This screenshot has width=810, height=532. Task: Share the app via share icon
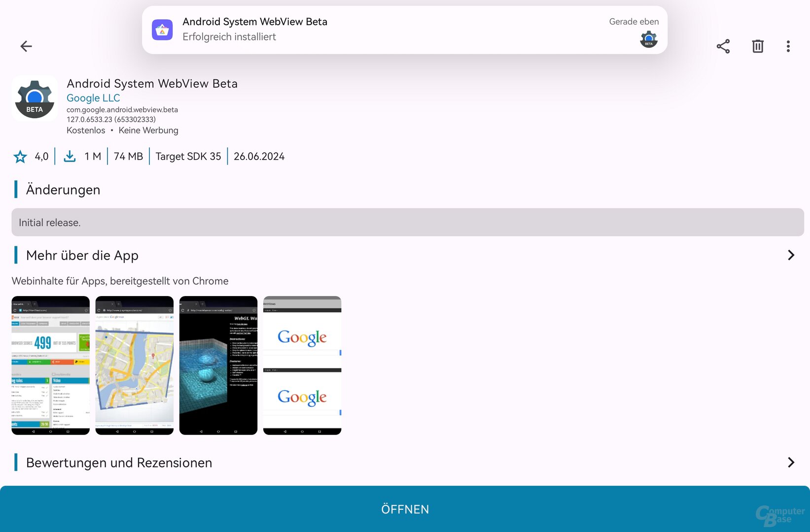coord(723,46)
